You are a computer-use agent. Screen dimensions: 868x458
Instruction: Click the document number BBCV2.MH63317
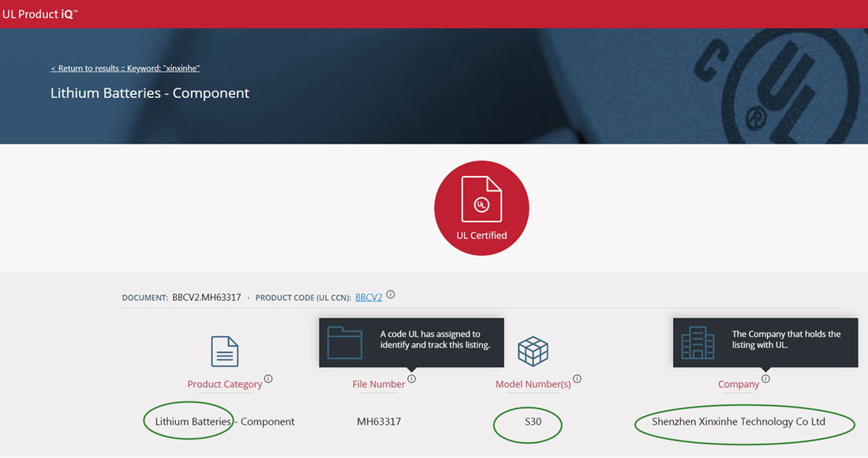207,298
